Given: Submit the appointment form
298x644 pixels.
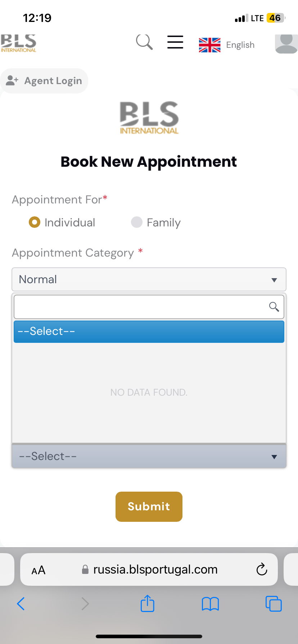Looking at the screenshot, I should (x=149, y=506).
